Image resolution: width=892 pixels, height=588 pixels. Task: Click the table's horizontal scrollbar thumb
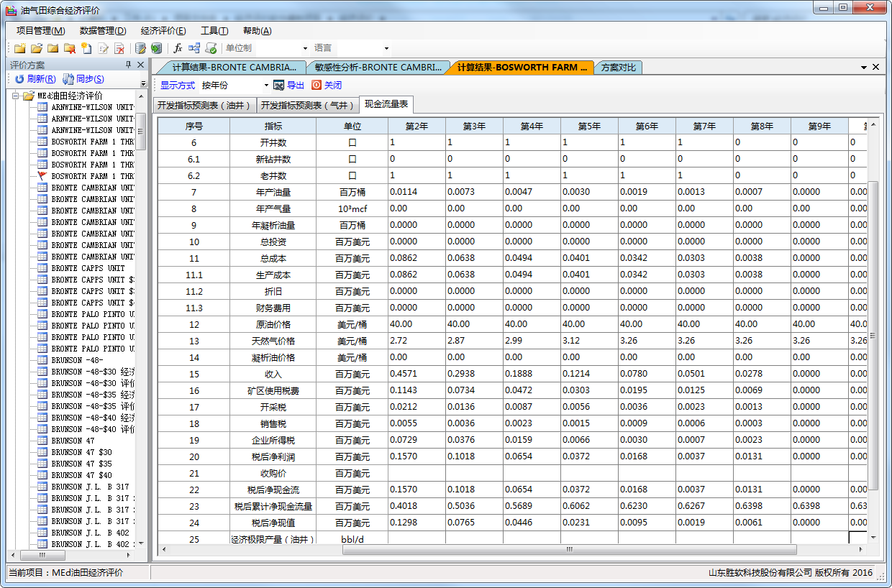point(568,550)
